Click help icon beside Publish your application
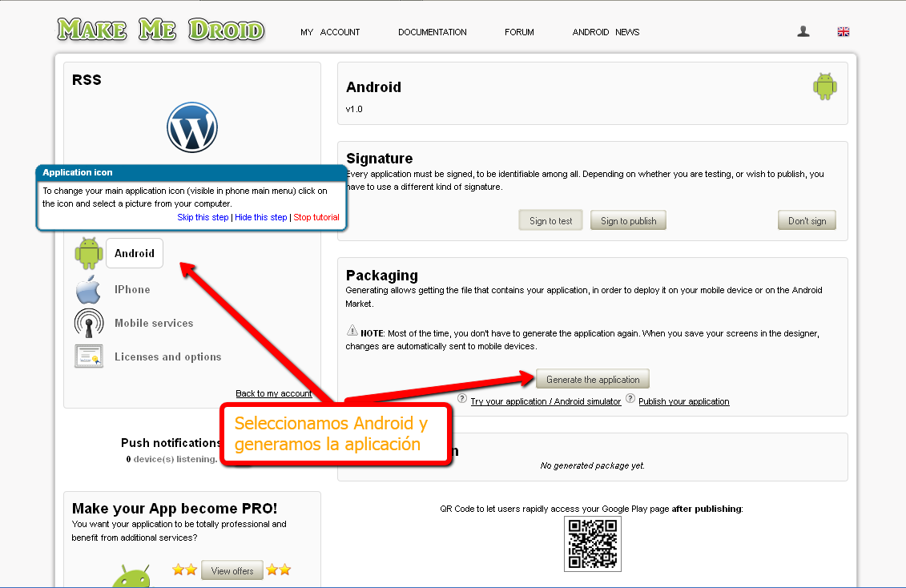Image resolution: width=906 pixels, height=588 pixels. click(x=630, y=399)
